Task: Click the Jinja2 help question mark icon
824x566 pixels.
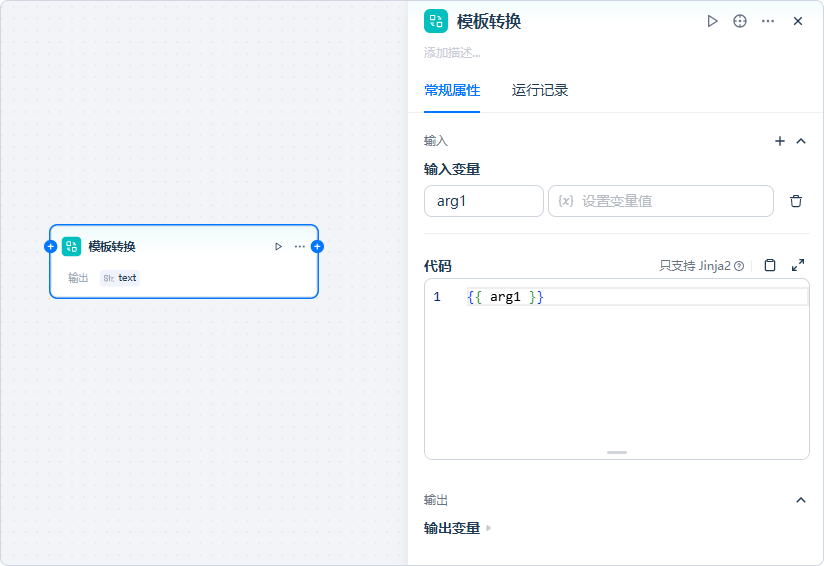Action: 739,266
